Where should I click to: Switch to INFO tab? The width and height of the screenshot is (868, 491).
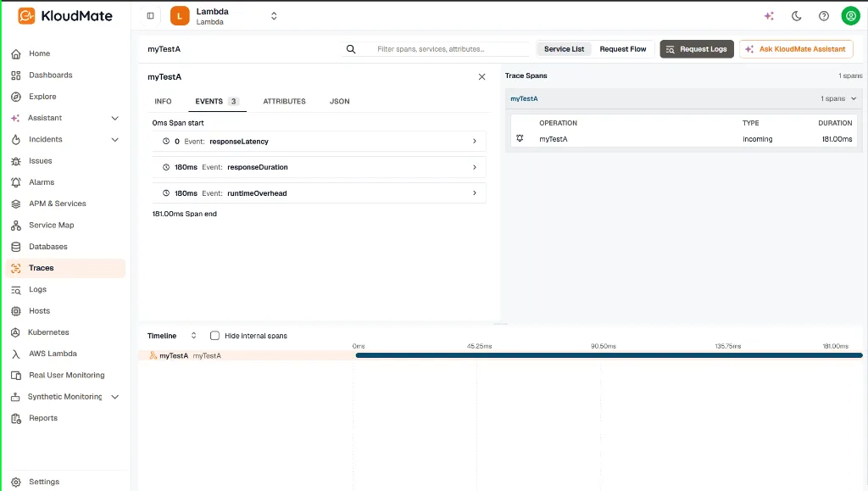point(163,101)
